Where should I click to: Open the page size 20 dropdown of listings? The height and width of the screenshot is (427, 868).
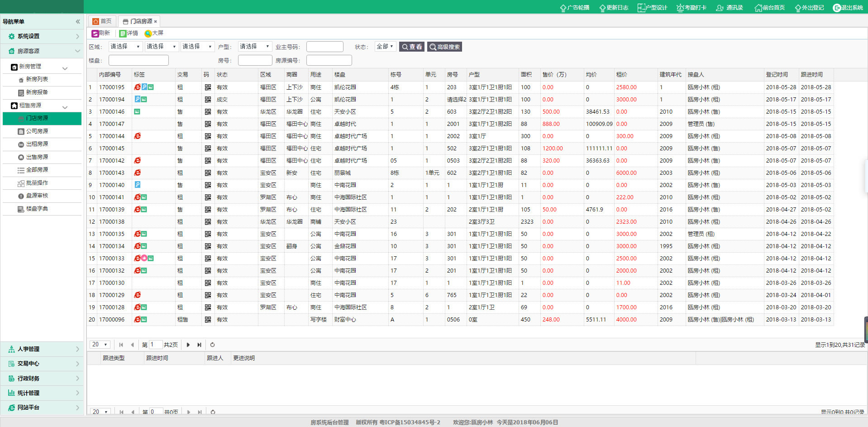click(x=100, y=345)
